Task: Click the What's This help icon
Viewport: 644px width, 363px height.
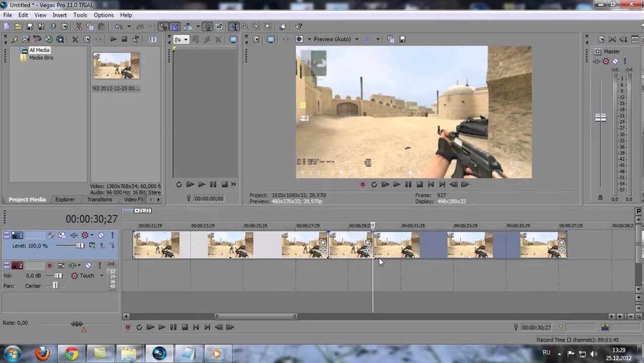Action: 299,27
